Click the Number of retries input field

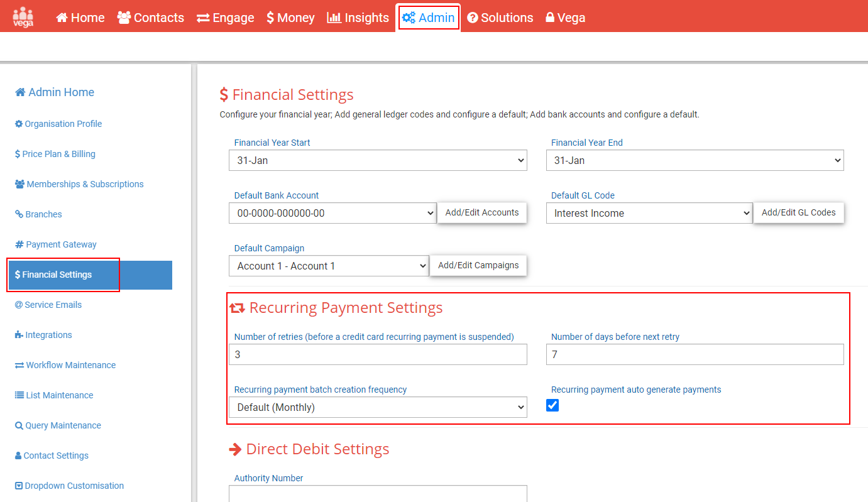[x=378, y=355]
